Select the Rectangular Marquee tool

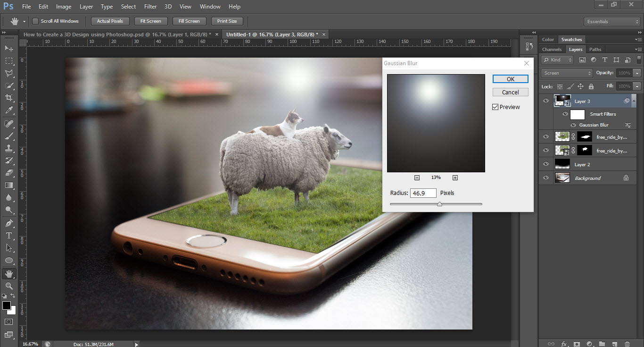click(9, 61)
